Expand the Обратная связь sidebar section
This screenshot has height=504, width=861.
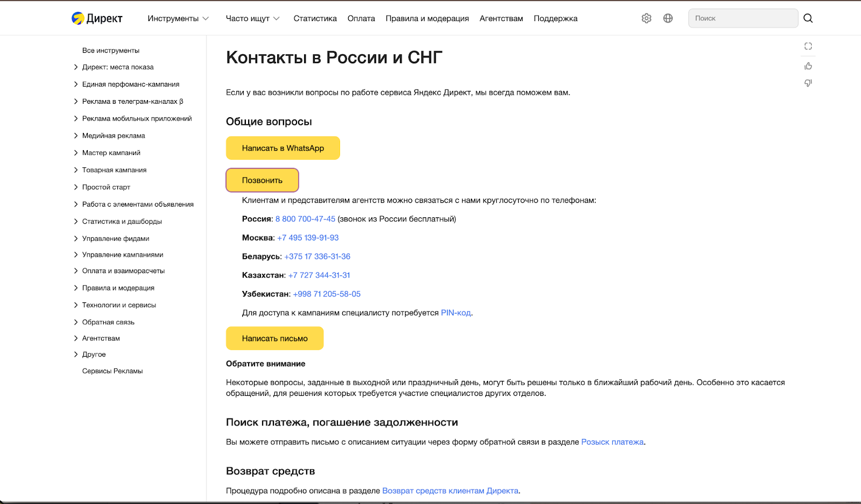point(76,322)
